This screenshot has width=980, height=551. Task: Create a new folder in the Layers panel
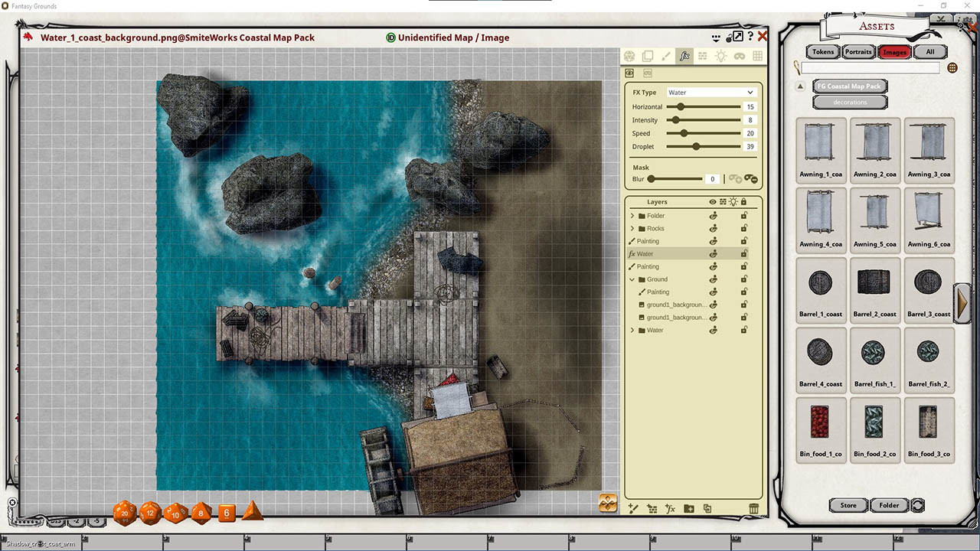click(689, 508)
